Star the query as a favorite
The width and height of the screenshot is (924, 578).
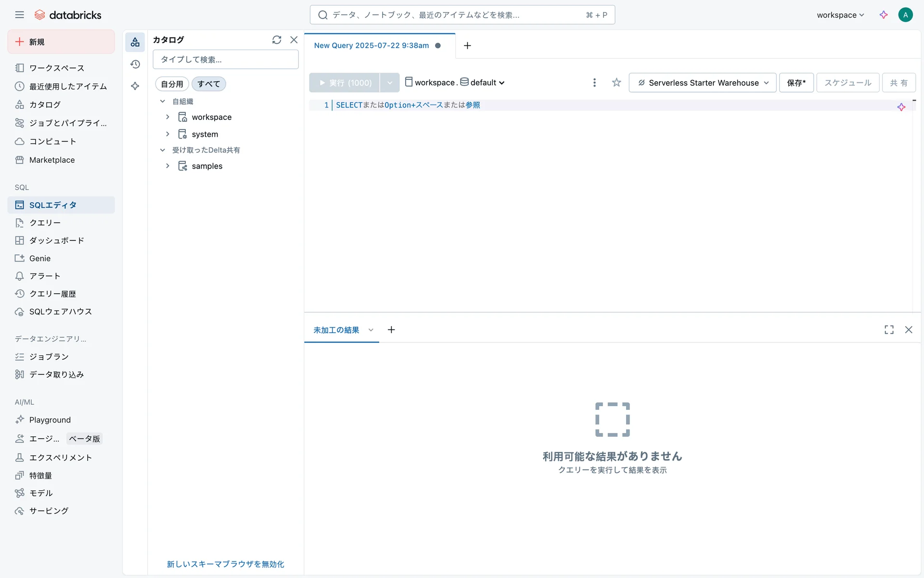pyautogui.click(x=616, y=83)
